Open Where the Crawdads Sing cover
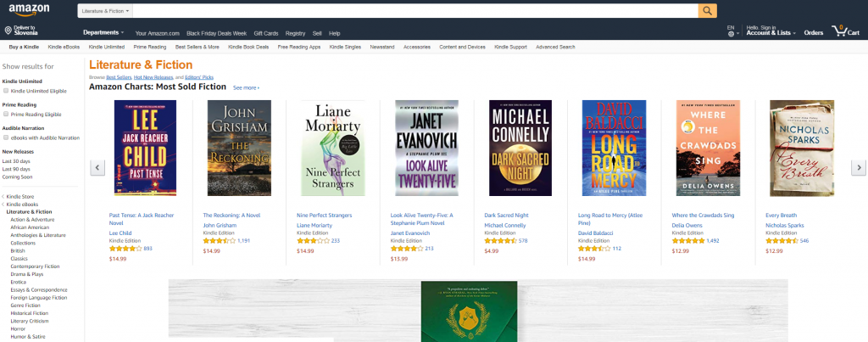868x342 pixels. [x=708, y=148]
